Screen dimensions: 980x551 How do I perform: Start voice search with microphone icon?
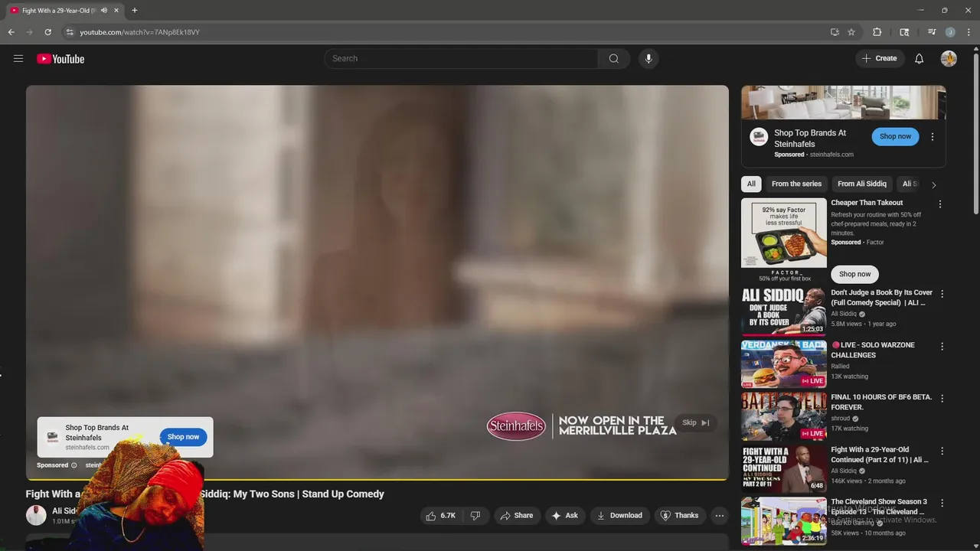[x=648, y=58]
